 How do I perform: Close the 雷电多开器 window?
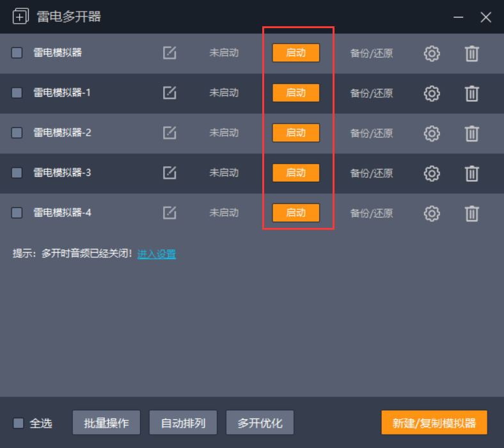tap(486, 17)
